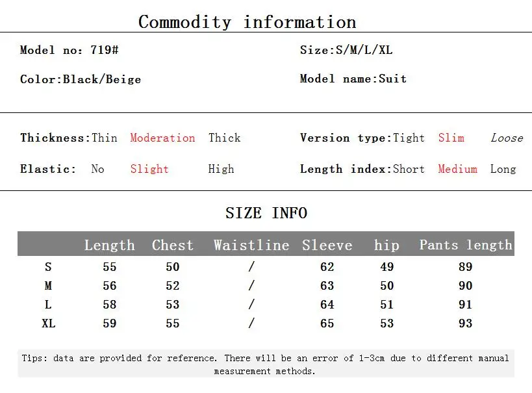Click sleeve value 65 in row XL
Image resolution: width=532 pixels, height=393 pixels.
point(327,323)
